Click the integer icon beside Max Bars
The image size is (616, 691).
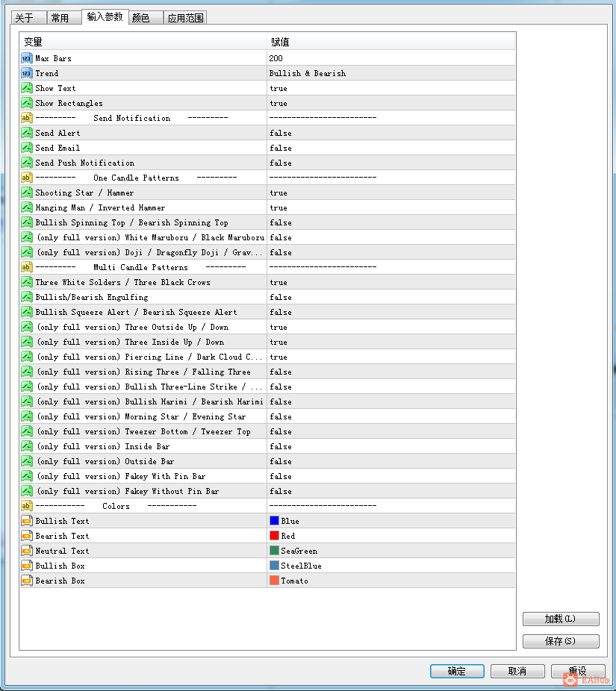(x=26, y=58)
